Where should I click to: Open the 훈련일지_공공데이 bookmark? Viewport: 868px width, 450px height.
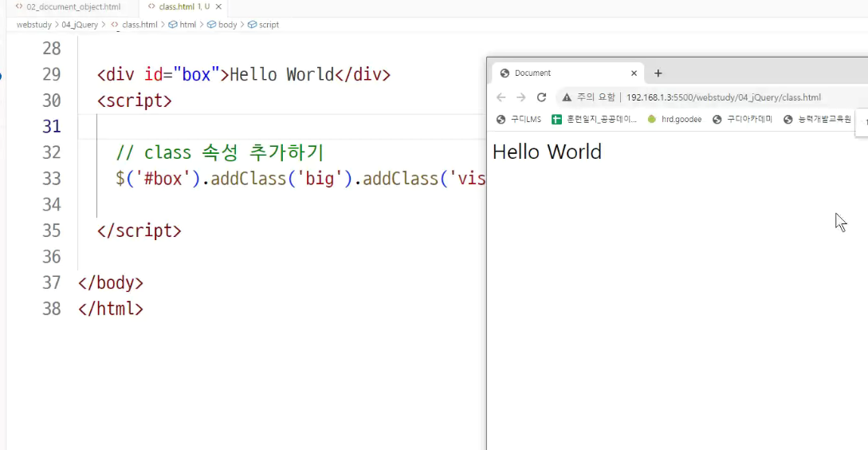point(595,119)
